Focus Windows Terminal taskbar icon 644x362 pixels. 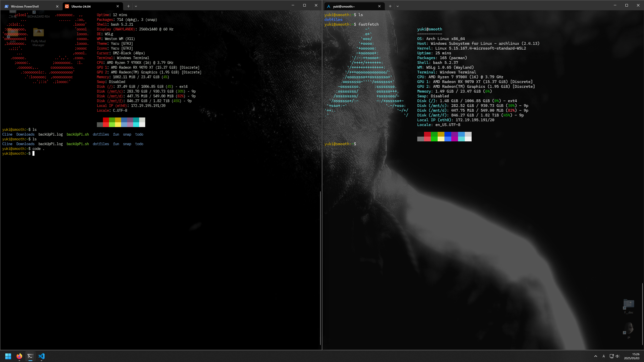pyautogui.click(x=30, y=356)
